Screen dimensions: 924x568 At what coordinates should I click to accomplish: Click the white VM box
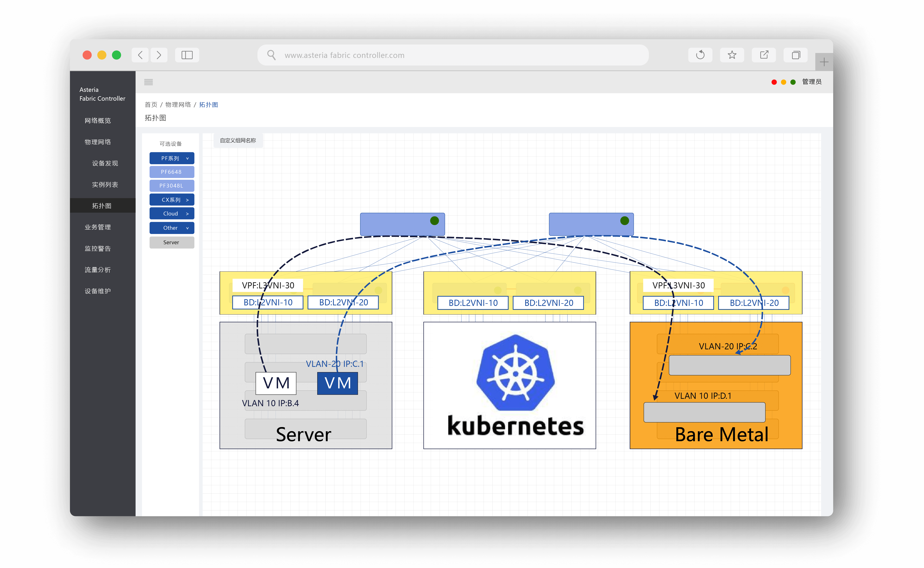[x=276, y=383]
